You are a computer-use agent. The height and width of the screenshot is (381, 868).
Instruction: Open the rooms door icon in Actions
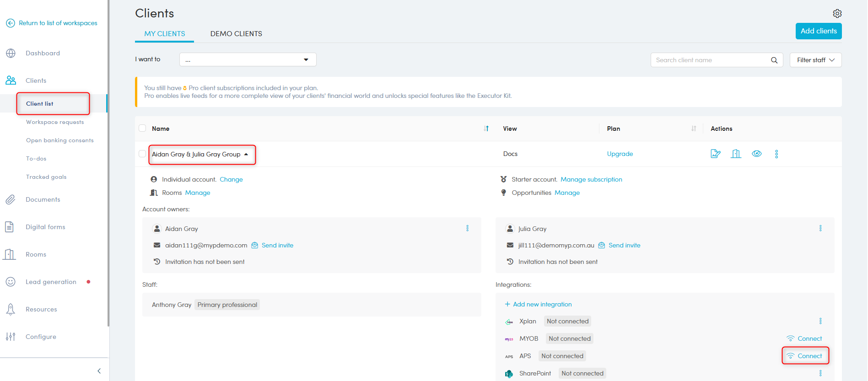[736, 154]
